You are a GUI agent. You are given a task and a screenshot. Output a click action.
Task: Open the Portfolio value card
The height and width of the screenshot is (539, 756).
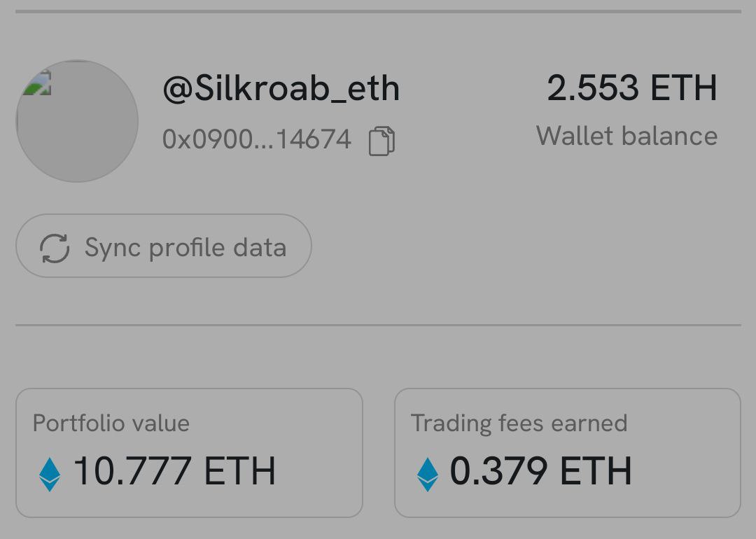click(x=189, y=453)
